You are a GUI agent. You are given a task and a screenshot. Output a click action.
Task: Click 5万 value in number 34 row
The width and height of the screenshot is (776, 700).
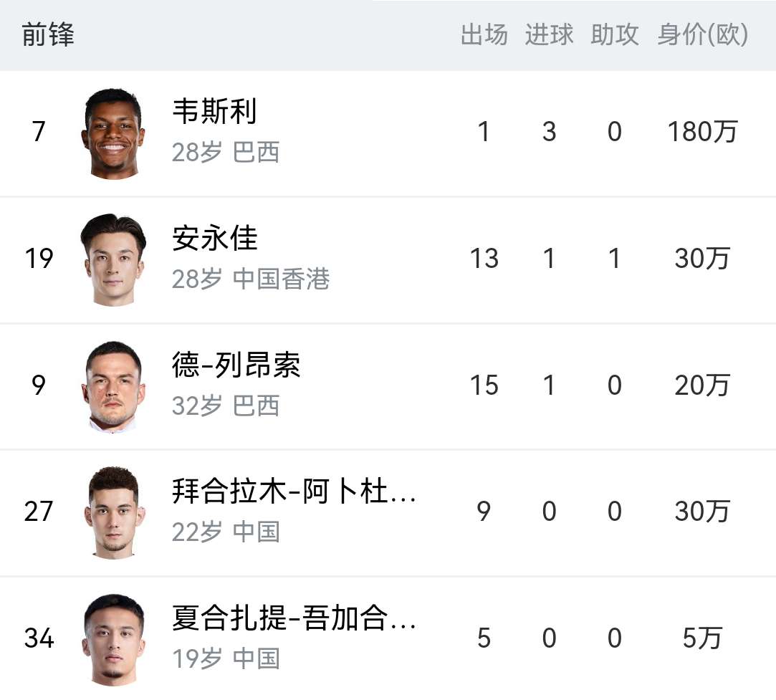(x=703, y=638)
